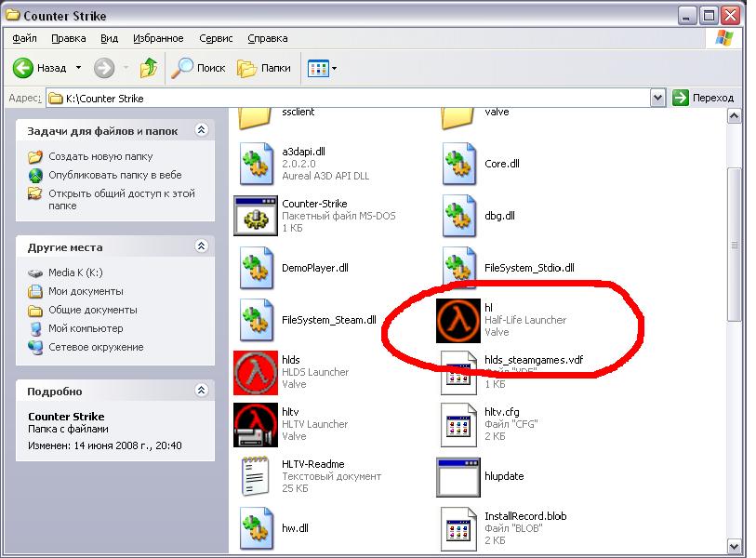
Task: Select the hw.dll file icon
Action: coord(256,529)
